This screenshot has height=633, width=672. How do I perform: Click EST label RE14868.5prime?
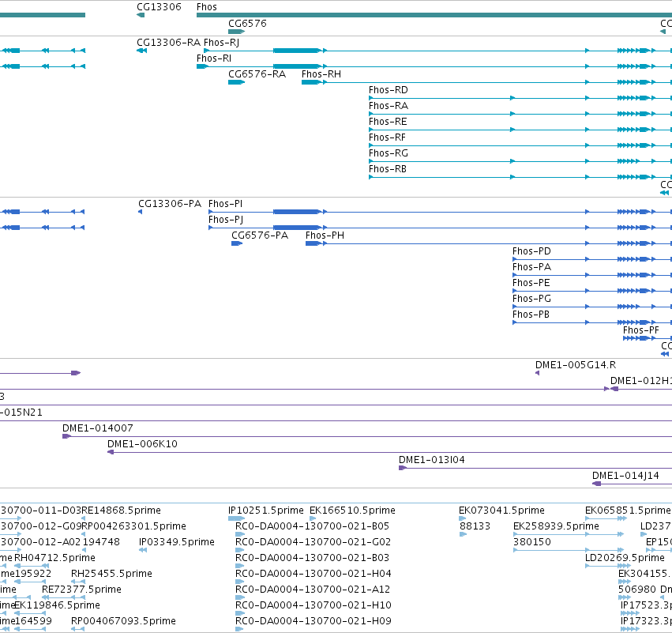pos(122,511)
